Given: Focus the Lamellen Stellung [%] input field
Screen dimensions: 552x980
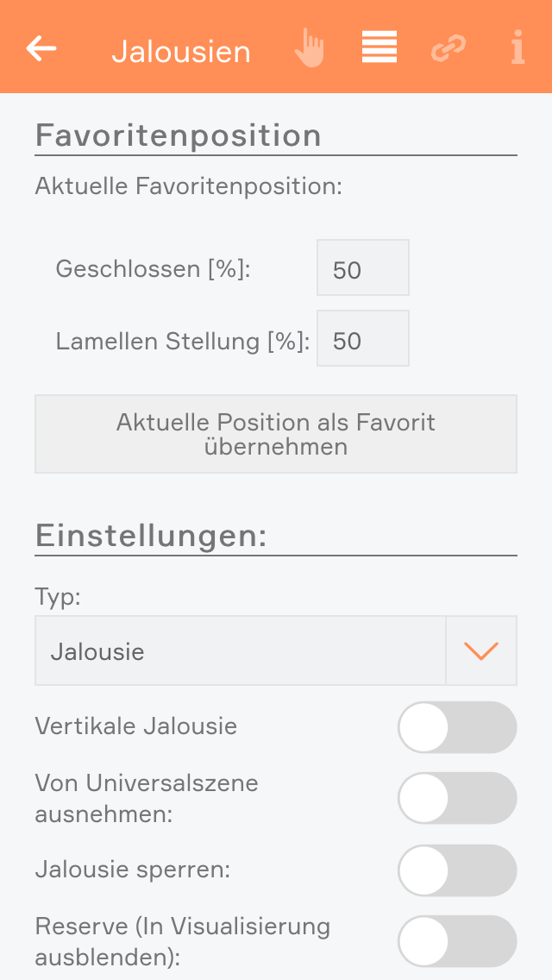Looking at the screenshot, I should 363,339.
